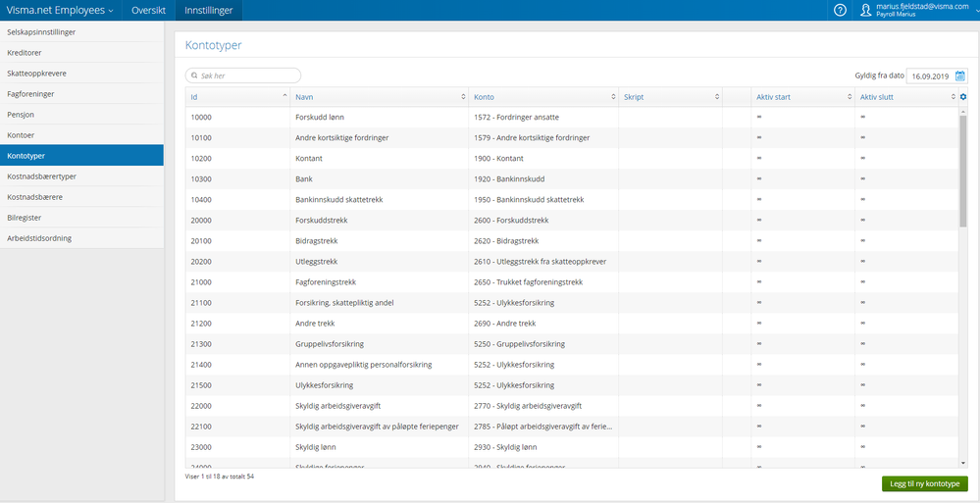
Task: Select the Forskudd lønn row
Action: tap(572, 118)
